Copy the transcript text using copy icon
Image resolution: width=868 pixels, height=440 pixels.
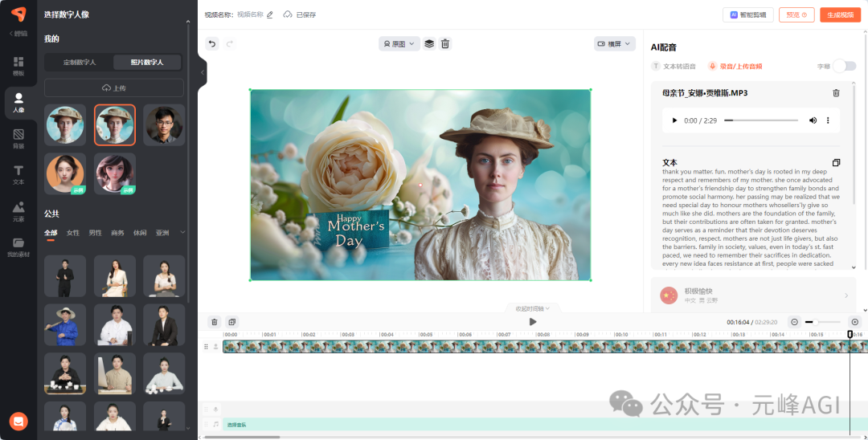tap(836, 162)
